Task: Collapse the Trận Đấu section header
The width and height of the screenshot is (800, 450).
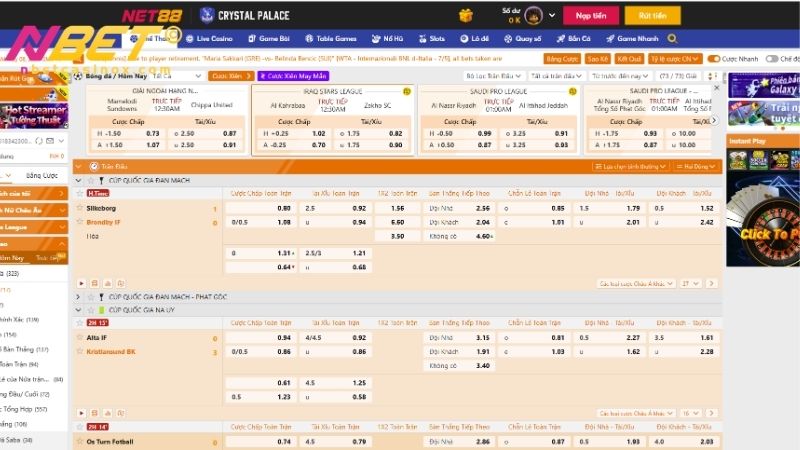Action: click(78, 166)
